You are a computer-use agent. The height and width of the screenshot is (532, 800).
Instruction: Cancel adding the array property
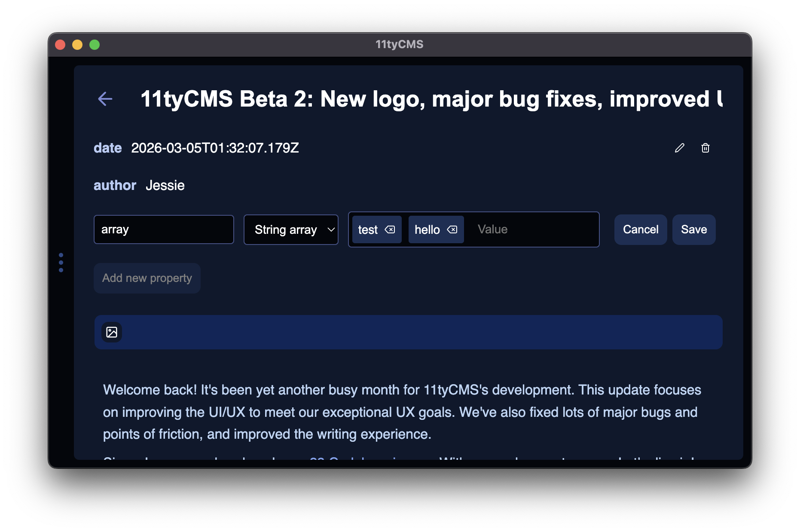(x=640, y=229)
